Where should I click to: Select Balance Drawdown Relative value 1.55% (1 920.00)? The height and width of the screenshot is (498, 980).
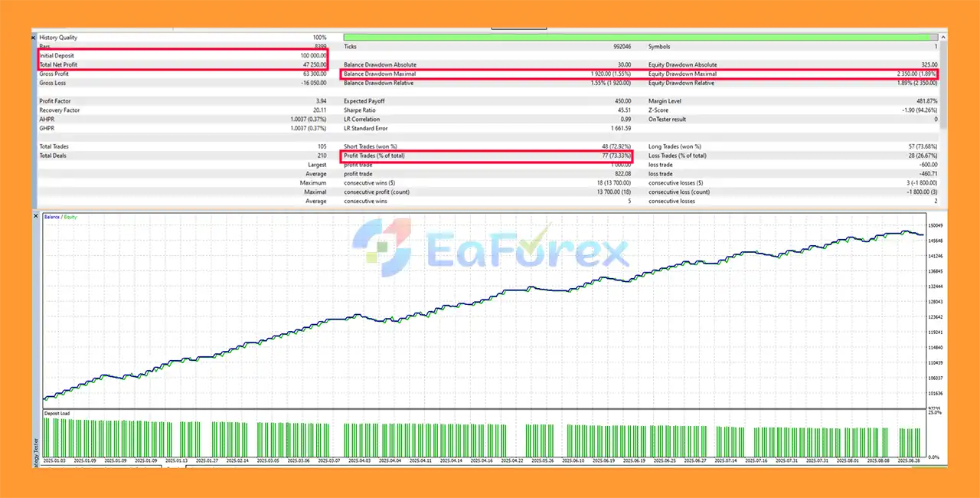pos(611,83)
